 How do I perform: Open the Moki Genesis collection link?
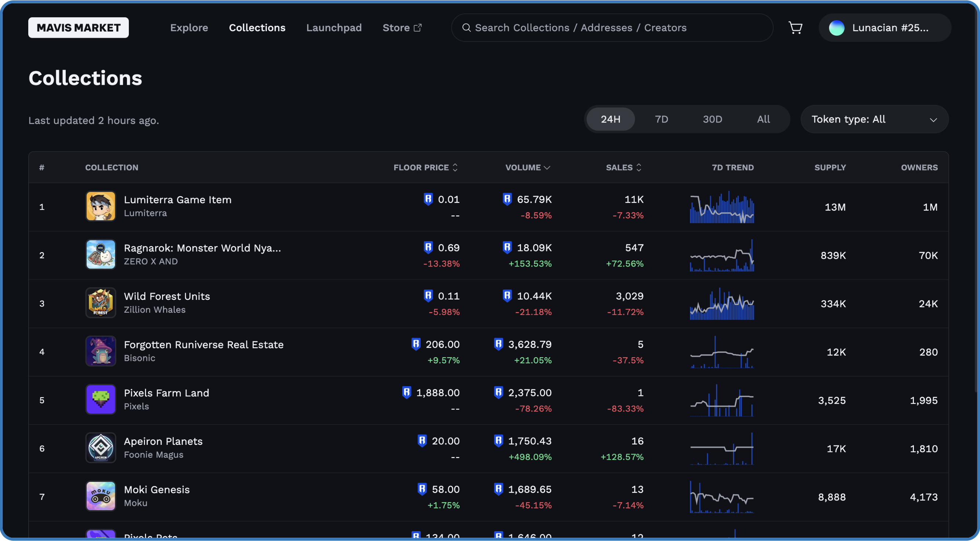157,489
